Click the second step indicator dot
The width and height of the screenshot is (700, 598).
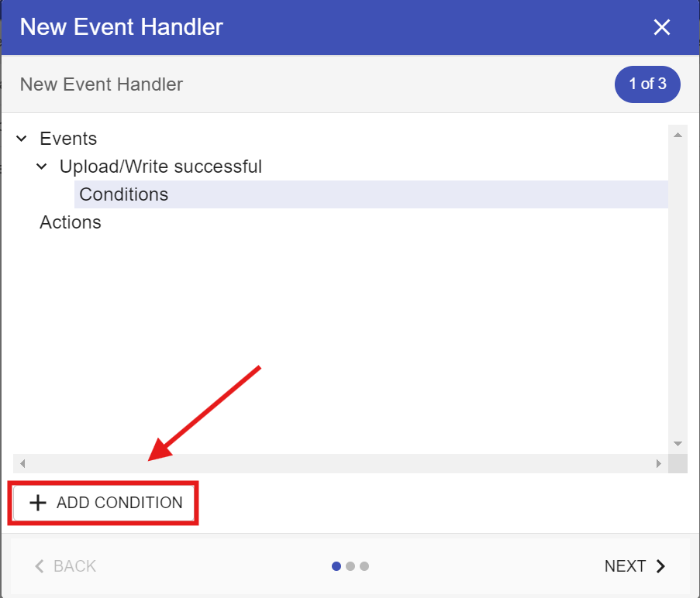tap(350, 566)
